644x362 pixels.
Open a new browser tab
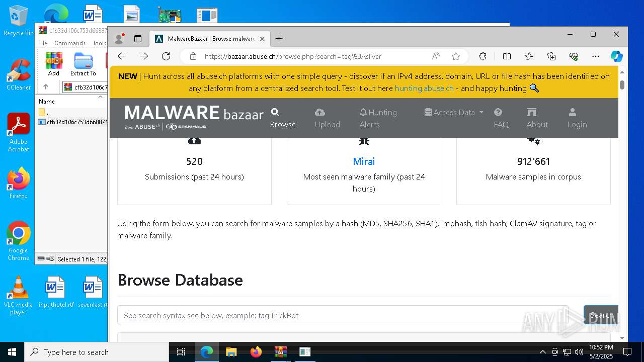(279, 39)
